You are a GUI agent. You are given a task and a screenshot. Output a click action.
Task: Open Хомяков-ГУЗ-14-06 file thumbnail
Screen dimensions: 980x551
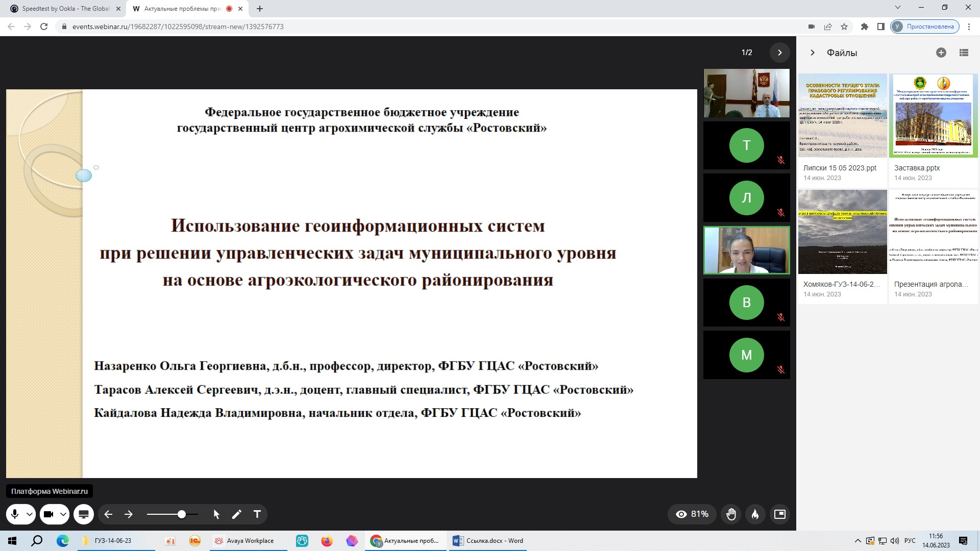(843, 232)
